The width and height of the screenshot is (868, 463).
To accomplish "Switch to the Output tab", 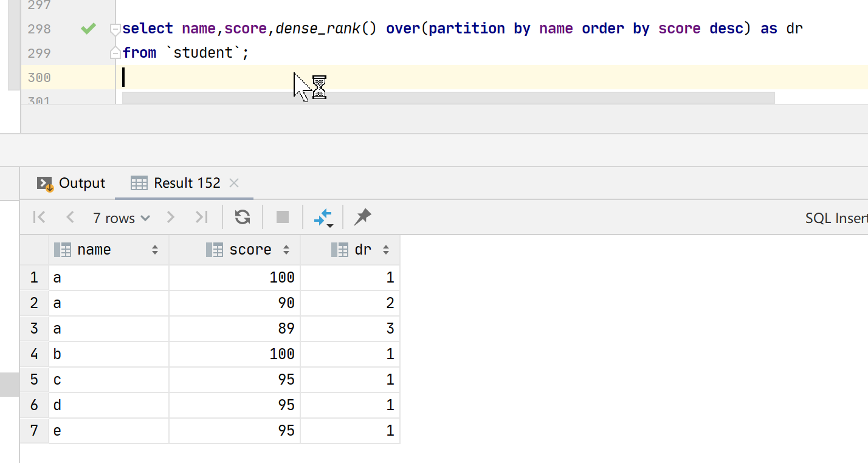I will 72,183.
